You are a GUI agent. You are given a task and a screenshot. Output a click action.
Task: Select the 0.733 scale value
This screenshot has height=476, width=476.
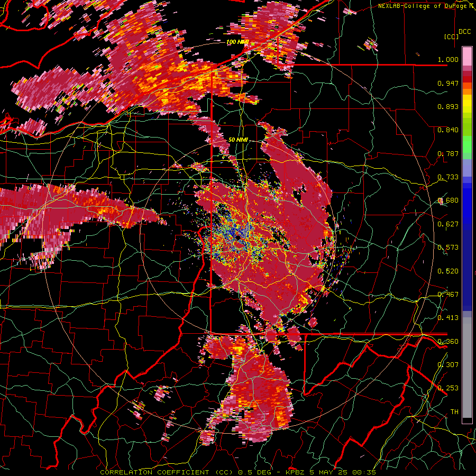[448, 177]
